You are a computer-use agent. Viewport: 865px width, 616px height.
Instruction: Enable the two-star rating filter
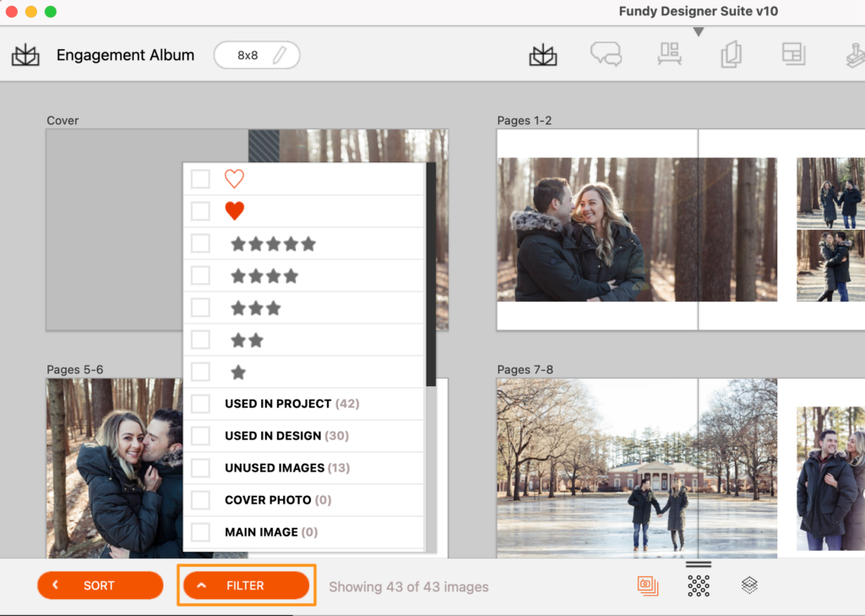(x=200, y=340)
